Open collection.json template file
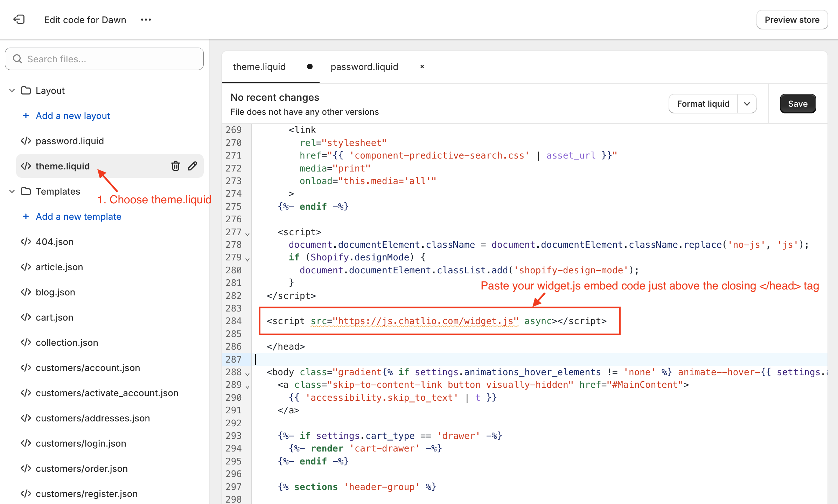Screen dimensions: 838x504 pyautogui.click(x=67, y=343)
